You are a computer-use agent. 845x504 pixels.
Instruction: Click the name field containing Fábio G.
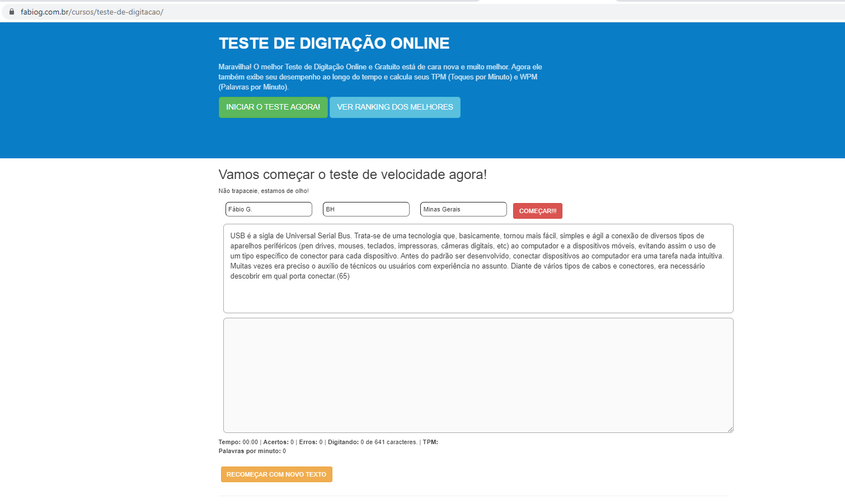pos(269,209)
